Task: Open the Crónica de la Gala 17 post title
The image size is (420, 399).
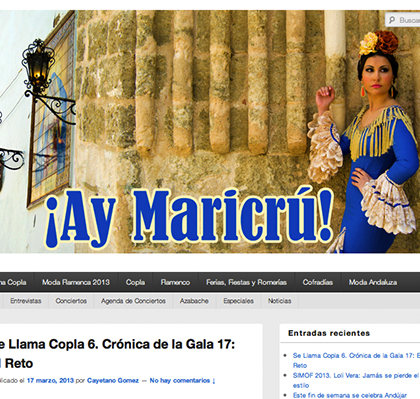Action: tap(117, 354)
